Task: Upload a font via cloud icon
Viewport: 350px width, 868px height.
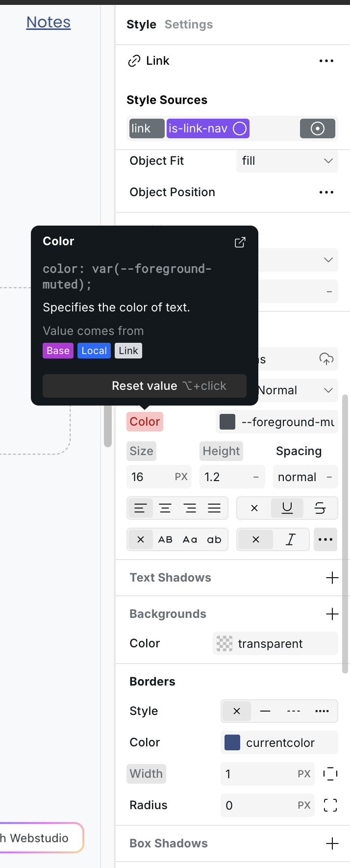Action: 326,359
